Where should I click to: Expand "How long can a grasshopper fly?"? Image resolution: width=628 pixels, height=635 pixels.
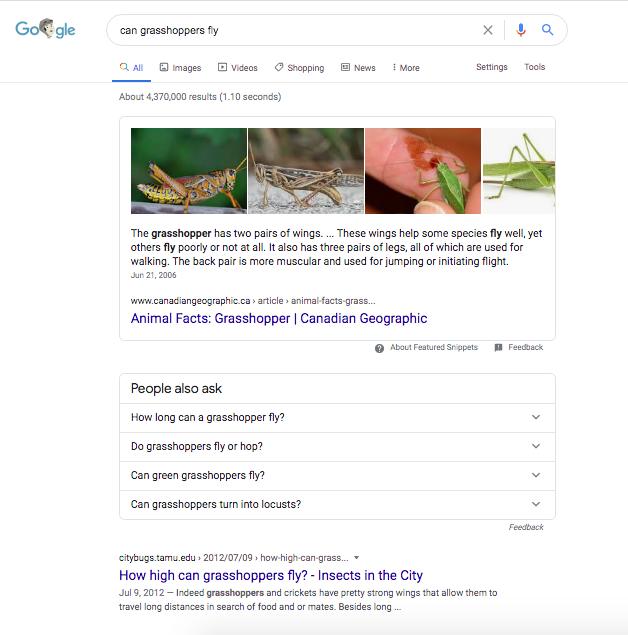[337, 418]
